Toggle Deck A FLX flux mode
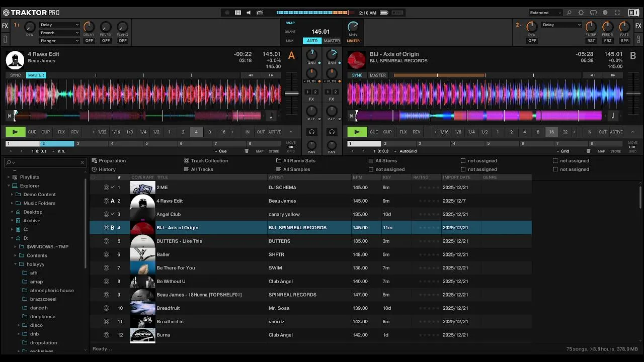 point(61,132)
